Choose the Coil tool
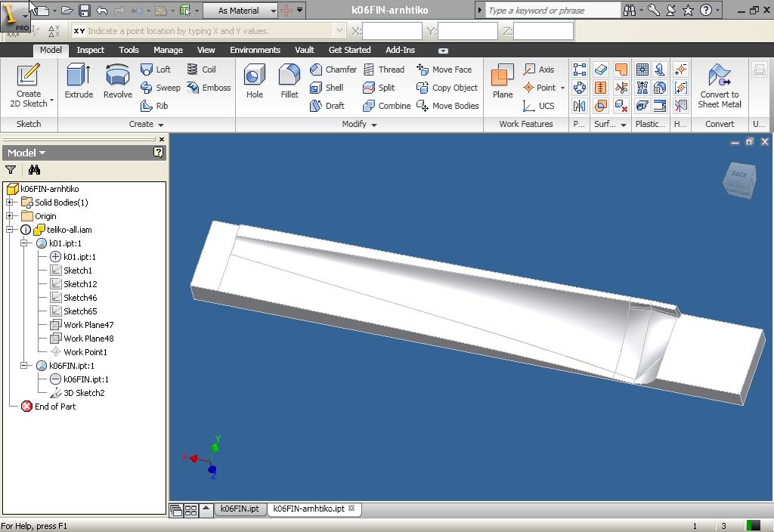Viewport: 774px width, 532px height. pyautogui.click(x=201, y=70)
